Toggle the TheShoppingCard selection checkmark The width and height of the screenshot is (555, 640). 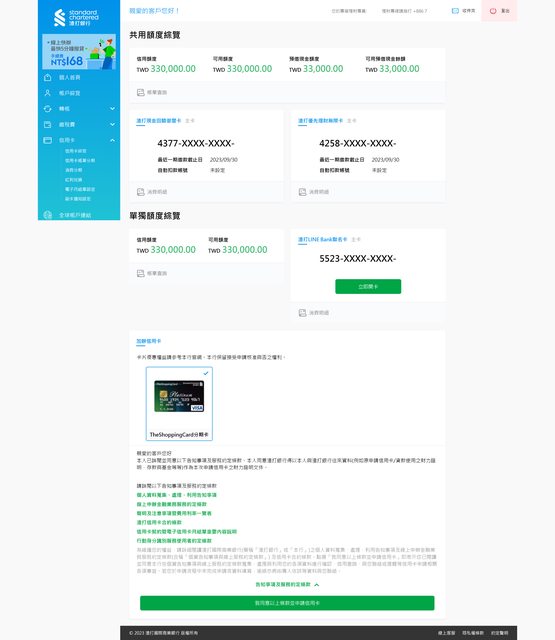[206, 373]
